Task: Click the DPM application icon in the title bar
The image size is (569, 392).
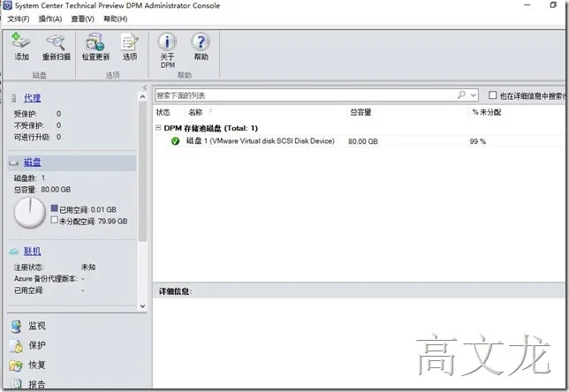Action: pos(7,5)
